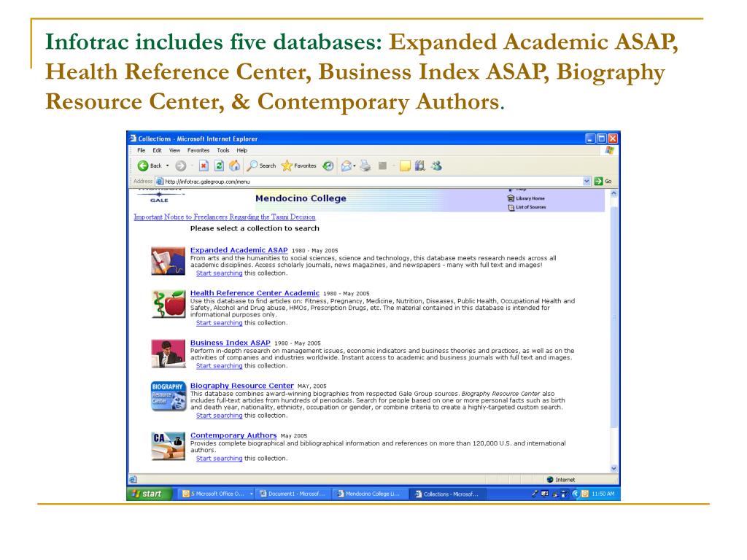
Task: Click the Stop loading icon
Action: point(204,166)
